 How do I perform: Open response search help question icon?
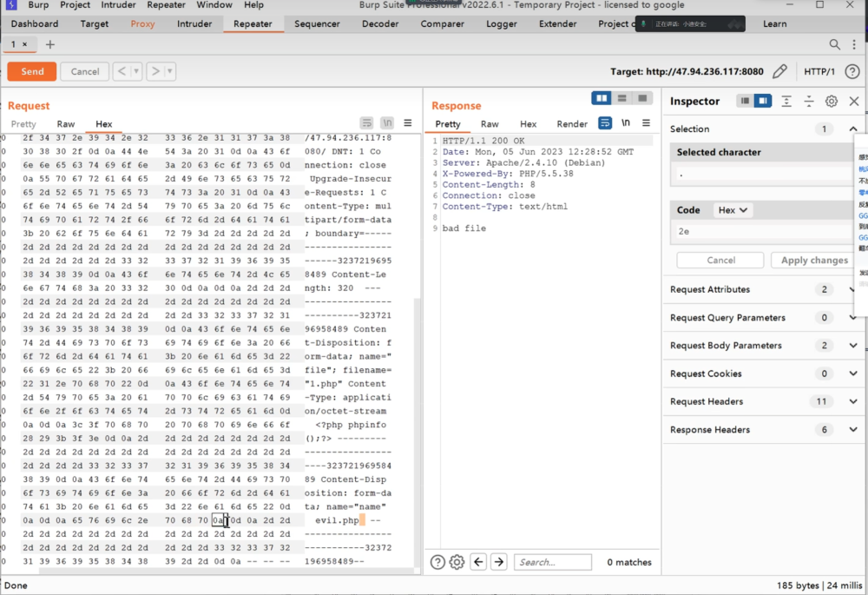point(437,562)
